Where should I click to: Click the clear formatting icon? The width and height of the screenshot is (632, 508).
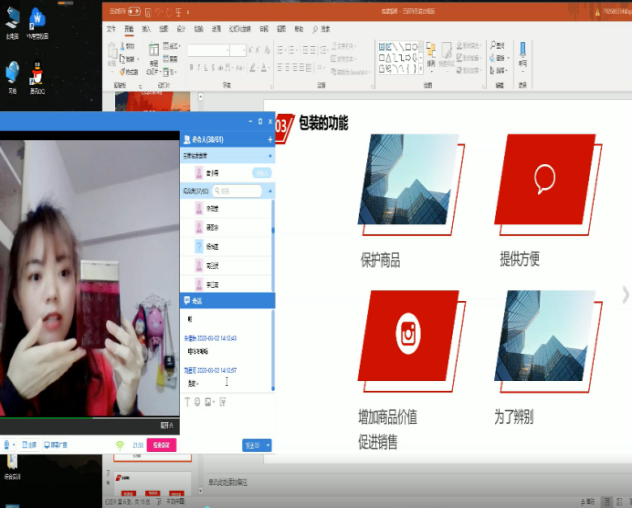[x=268, y=50]
